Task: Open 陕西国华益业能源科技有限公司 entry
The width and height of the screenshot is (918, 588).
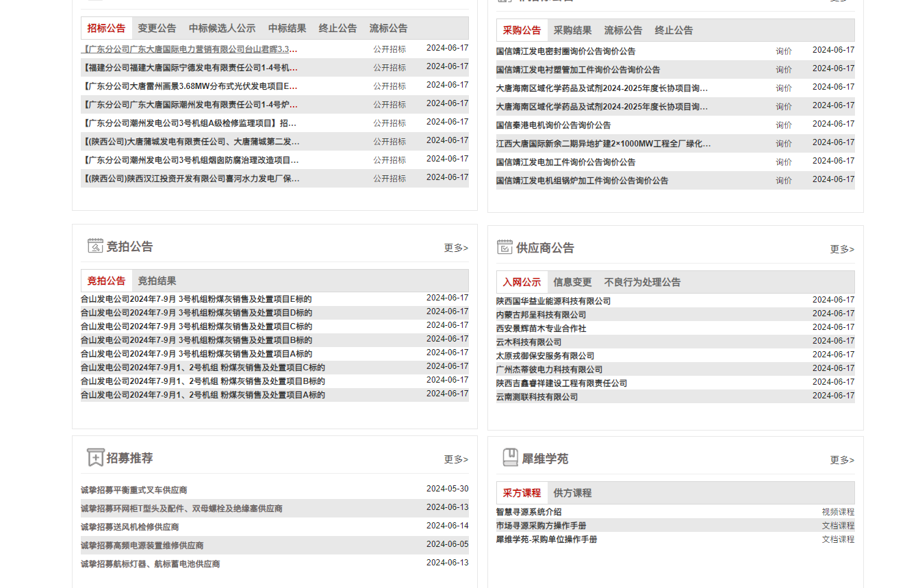Action: point(554,301)
